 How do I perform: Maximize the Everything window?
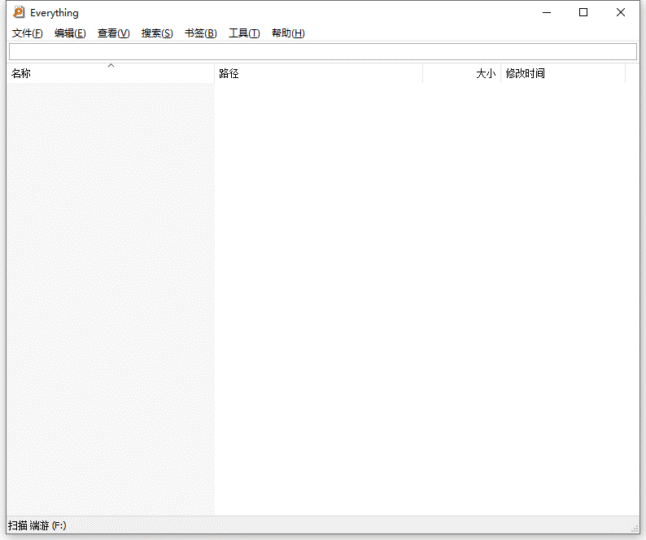(x=583, y=13)
